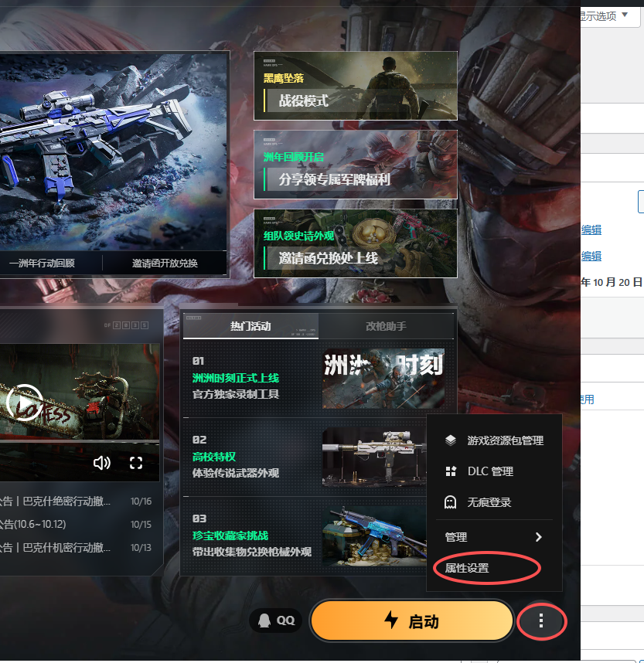Click the 洲洲时刻正式上线 activity link
The width and height of the screenshot is (644, 663).
pos(236,378)
